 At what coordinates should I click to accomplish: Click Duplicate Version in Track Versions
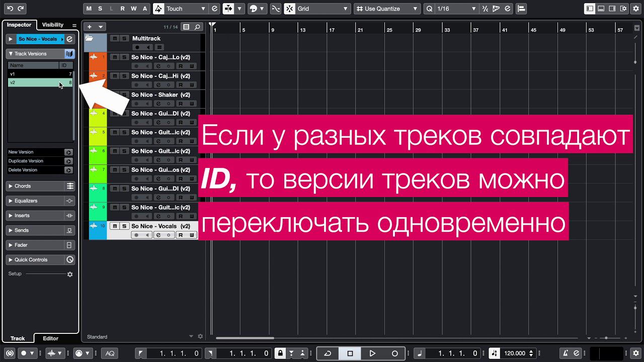(x=40, y=161)
